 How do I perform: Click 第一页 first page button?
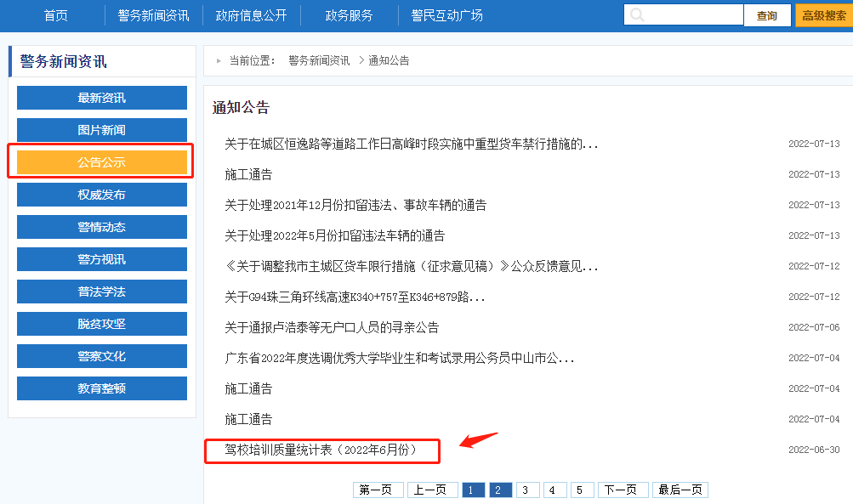pos(377,490)
